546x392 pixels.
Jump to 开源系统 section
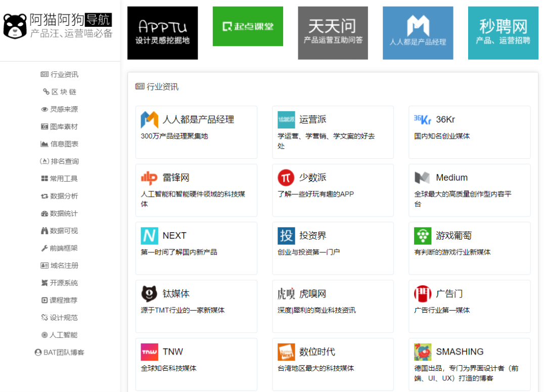[x=60, y=283]
